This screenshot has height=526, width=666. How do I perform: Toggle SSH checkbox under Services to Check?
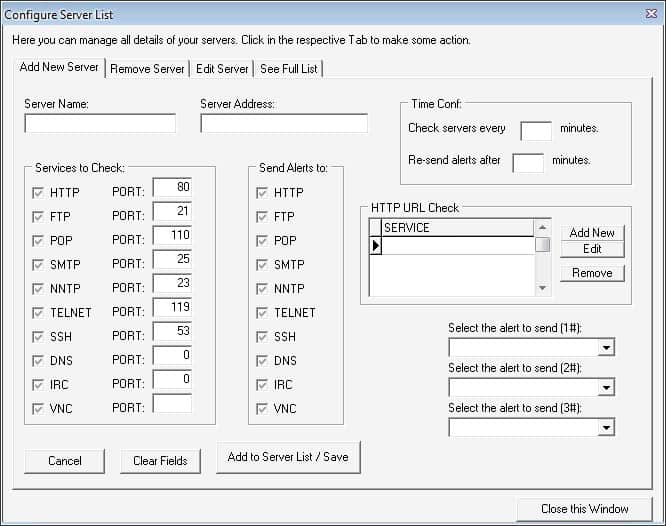[39, 336]
